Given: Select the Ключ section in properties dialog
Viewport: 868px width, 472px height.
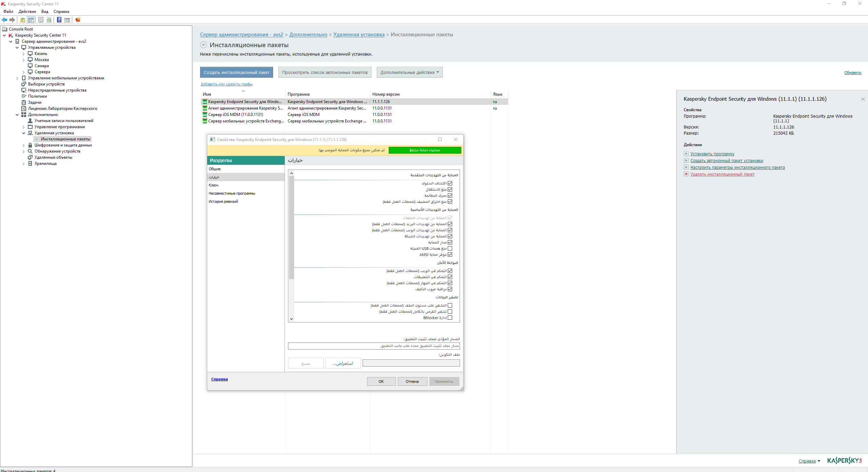Looking at the screenshot, I should (x=214, y=185).
